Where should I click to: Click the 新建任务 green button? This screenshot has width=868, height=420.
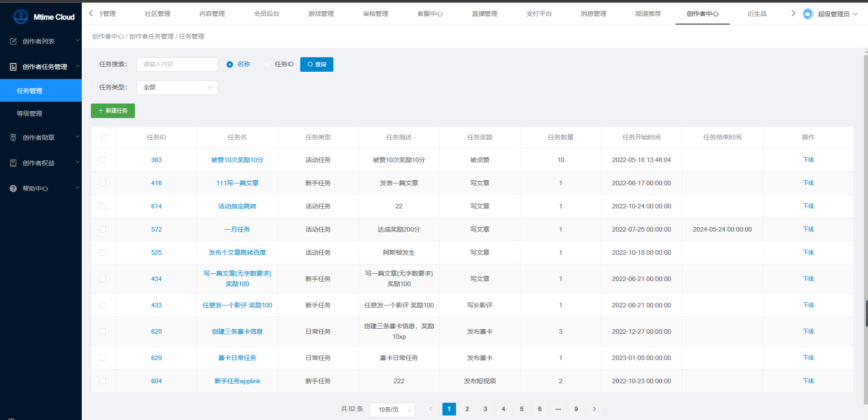113,111
